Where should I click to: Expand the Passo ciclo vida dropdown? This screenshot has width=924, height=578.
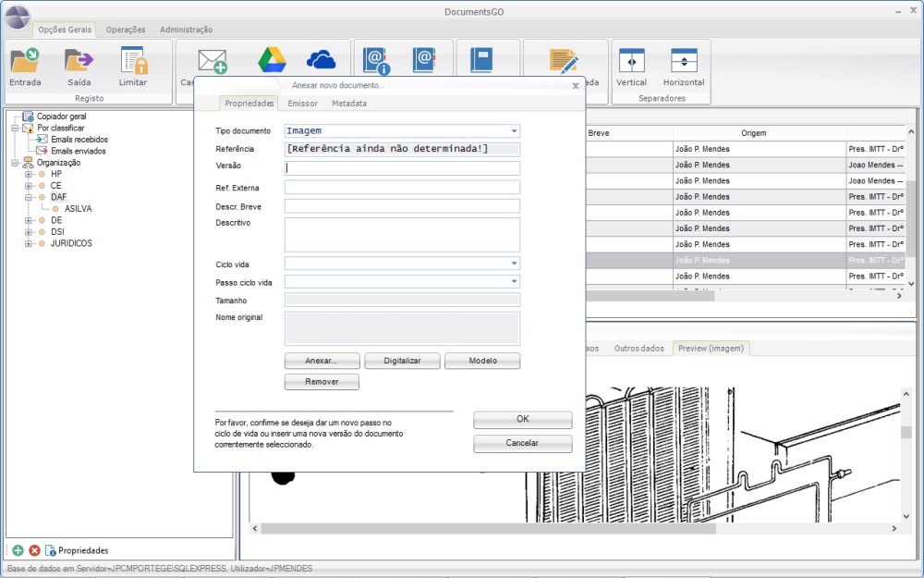(x=515, y=281)
